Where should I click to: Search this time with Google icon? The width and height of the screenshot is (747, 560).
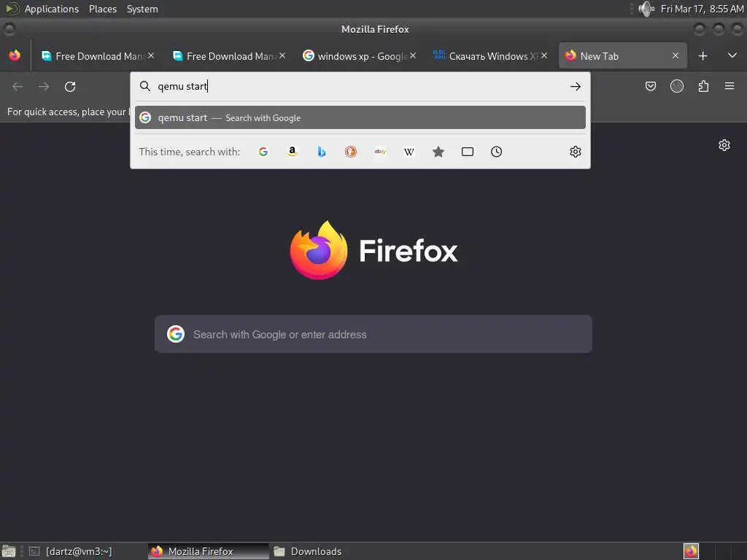(263, 152)
